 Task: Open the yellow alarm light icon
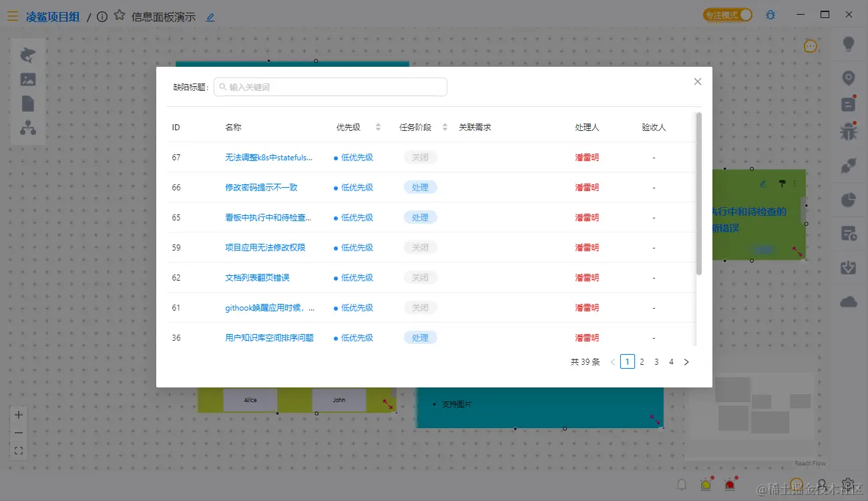(x=706, y=484)
